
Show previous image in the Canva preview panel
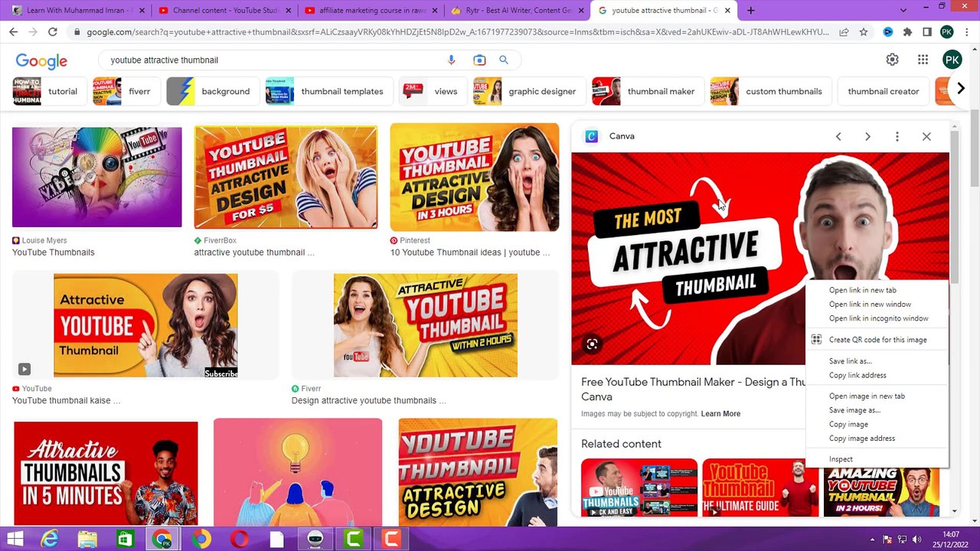(838, 136)
